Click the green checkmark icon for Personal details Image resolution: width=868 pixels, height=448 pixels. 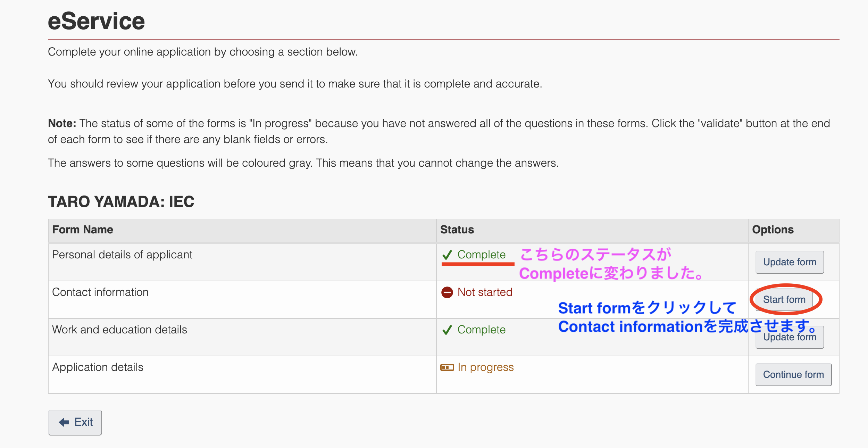point(447,255)
